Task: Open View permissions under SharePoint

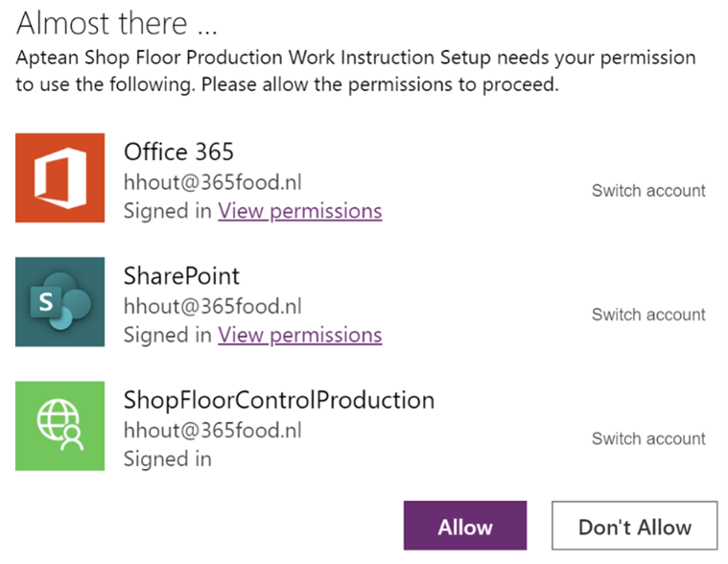Action: tap(299, 335)
